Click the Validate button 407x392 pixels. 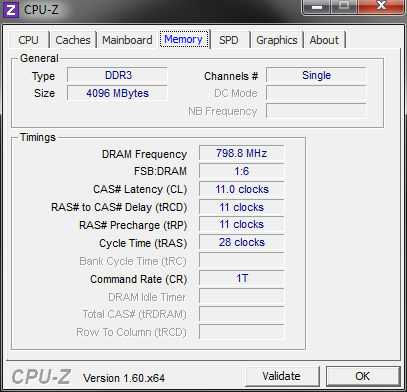click(x=282, y=376)
